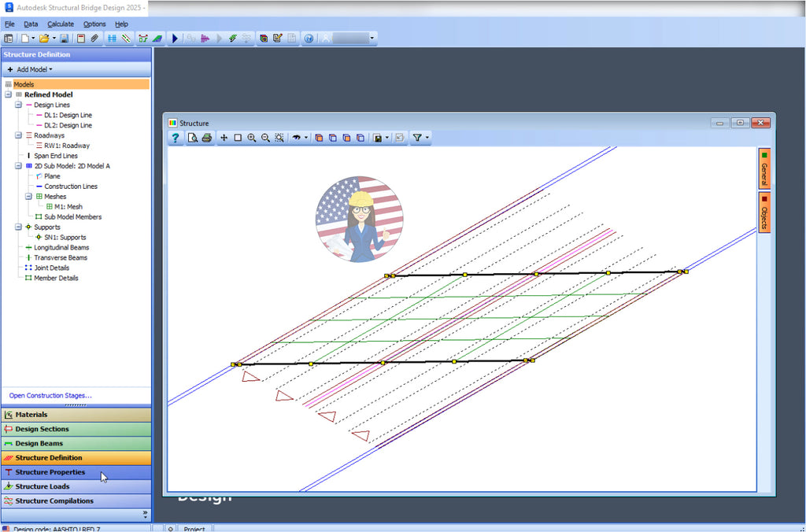Activate the rectangle zoom tool
Viewport: 806px width, 532px height.
point(237,138)
